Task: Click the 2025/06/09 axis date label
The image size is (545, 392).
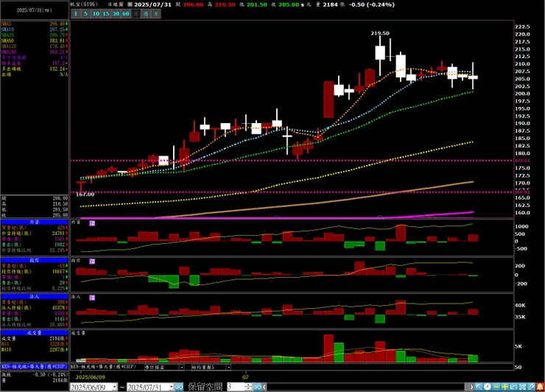Action: (91, 377)
